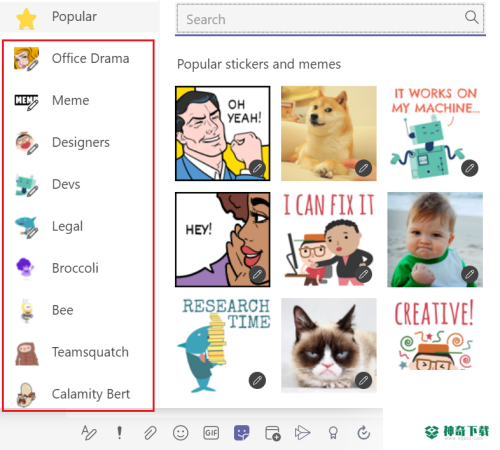Open the Stream play-arrow icon
Image resolution: width=500 pixels, height=450 pixels.
[x=303, y=433]
